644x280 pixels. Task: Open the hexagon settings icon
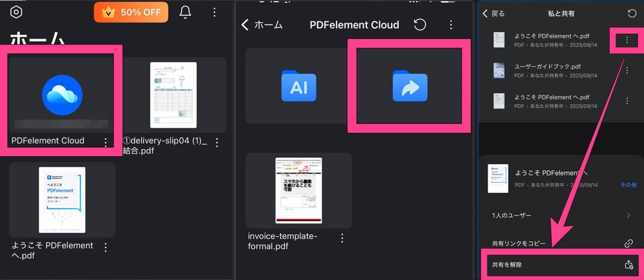pyautogui.click(x=16, y=12)
